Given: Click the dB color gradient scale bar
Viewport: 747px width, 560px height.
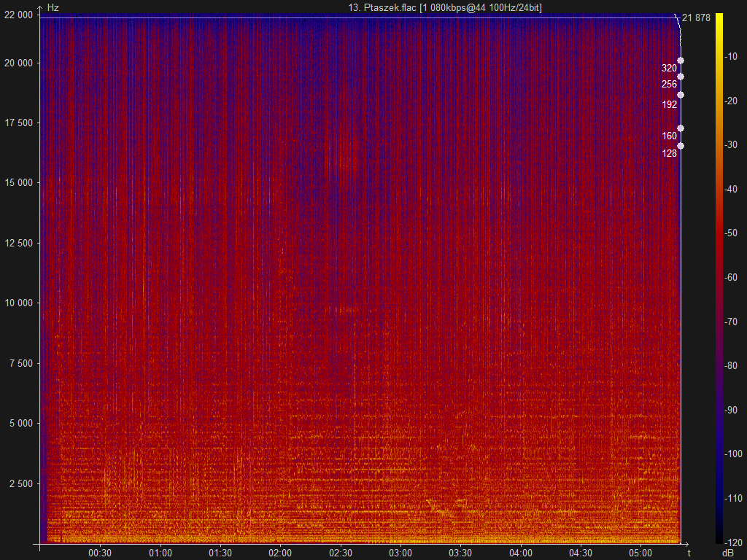Looking at the screenshot, I should [719, 278].
